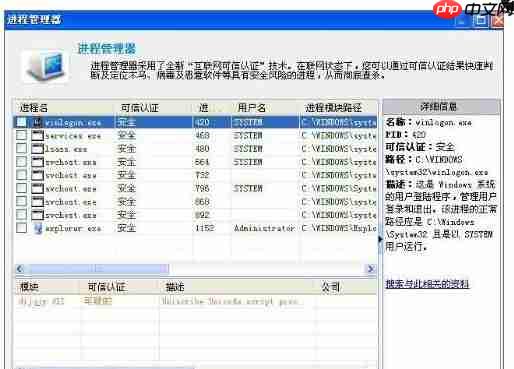Tick the services.exe checkbox
514x369 pixels.
pyautogui.click(x=21, y=135)
